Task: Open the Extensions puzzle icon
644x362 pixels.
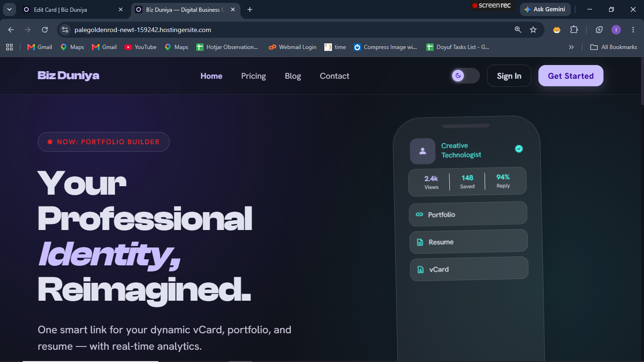Action: [574, 30]
